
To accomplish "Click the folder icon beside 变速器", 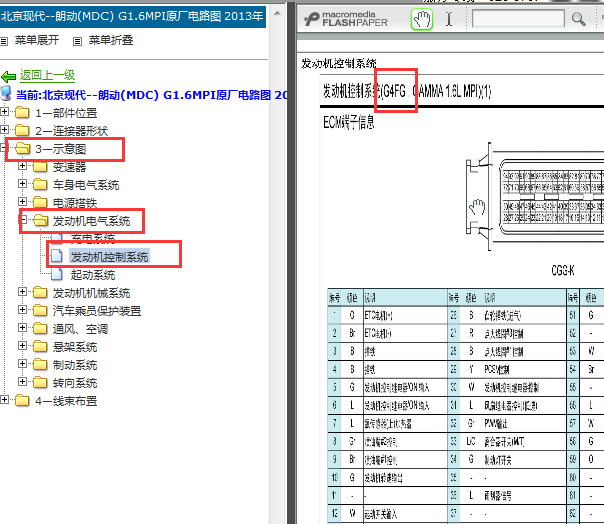I will point(40,166).
